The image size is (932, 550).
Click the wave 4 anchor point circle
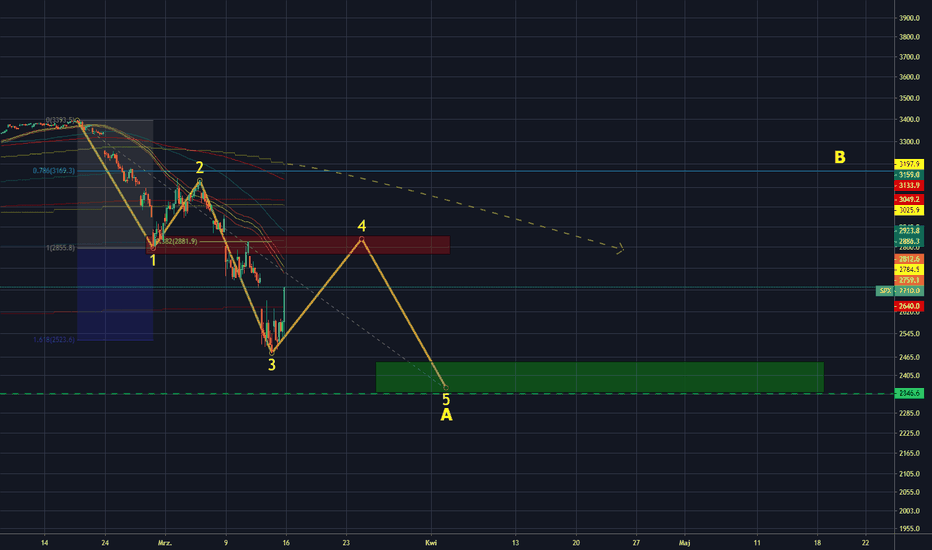tap(361, 239)
